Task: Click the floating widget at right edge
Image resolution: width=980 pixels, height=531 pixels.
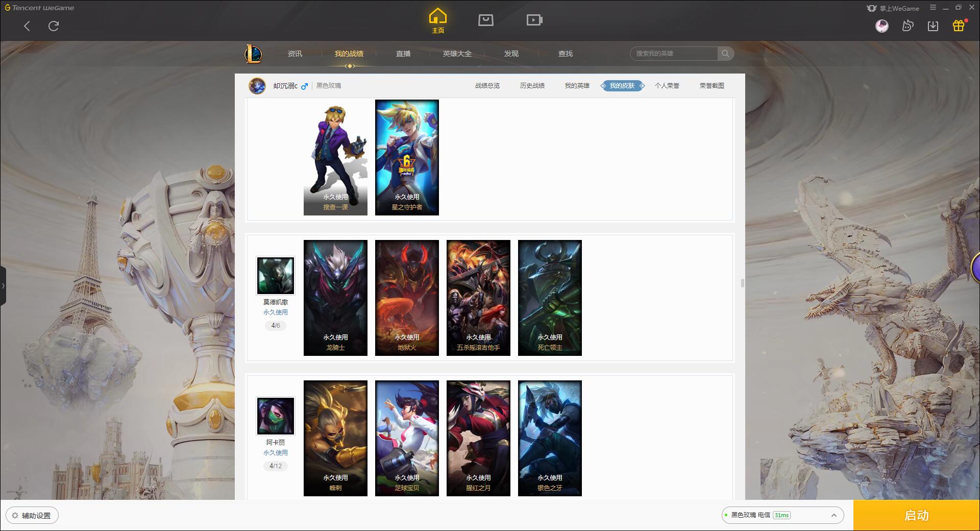Action: point(975,267)
